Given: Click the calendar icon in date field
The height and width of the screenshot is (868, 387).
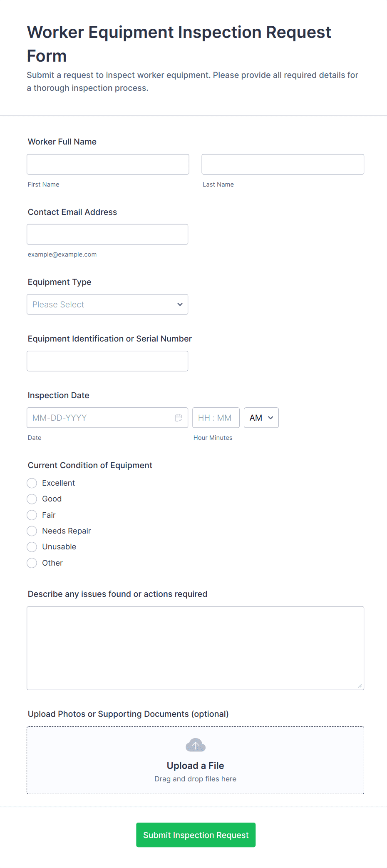Looking at the screenshot, I should coord(179,418).
